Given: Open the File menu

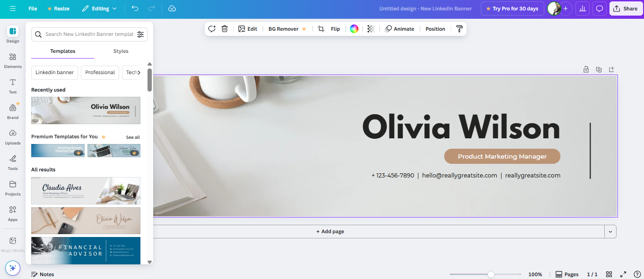Looking at the screenshot, I should tap(32, 8).
